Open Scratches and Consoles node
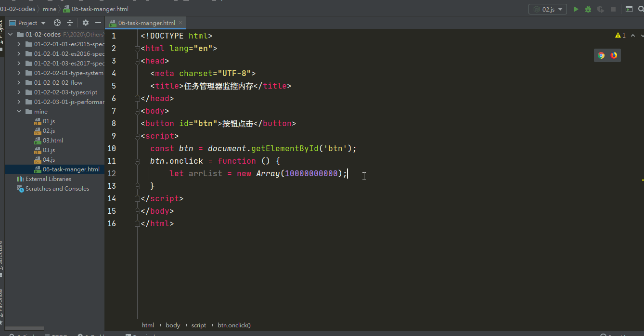The image size is (644, 336). point(57,188)
